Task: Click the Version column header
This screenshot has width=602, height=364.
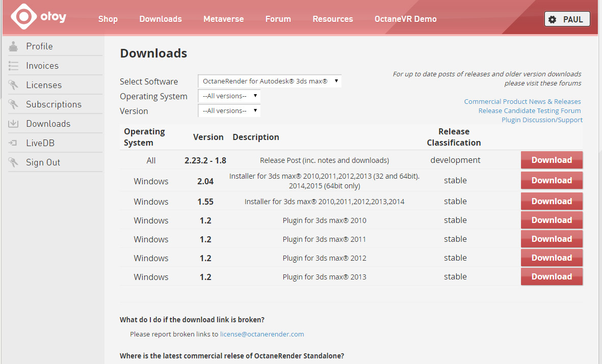Action: point(208,137)
